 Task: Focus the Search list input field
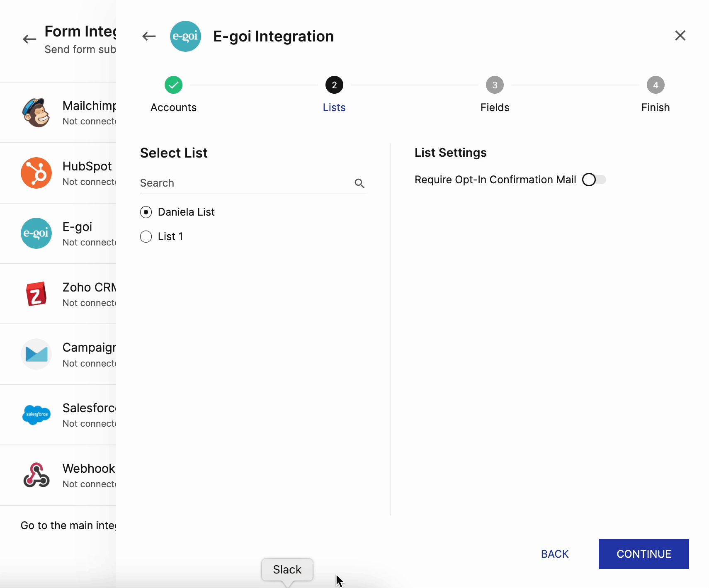tap(245, 183)
